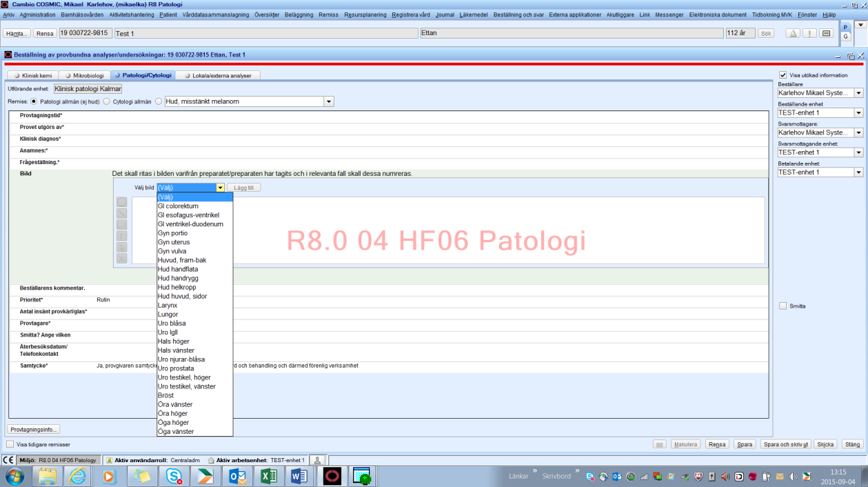Open the Läkemedel menu
This screenshot has width=868, height=487.
coord(472,14)
